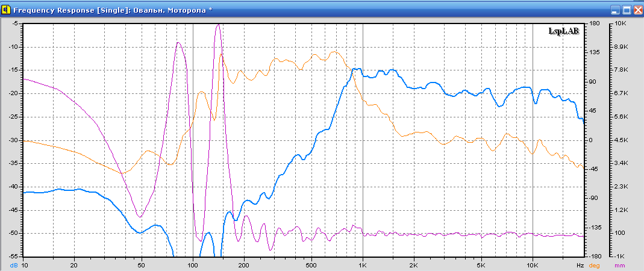644x271 pixels.
Task: Select the '5.6K' value on the mm axis
Action: [622, 117]
